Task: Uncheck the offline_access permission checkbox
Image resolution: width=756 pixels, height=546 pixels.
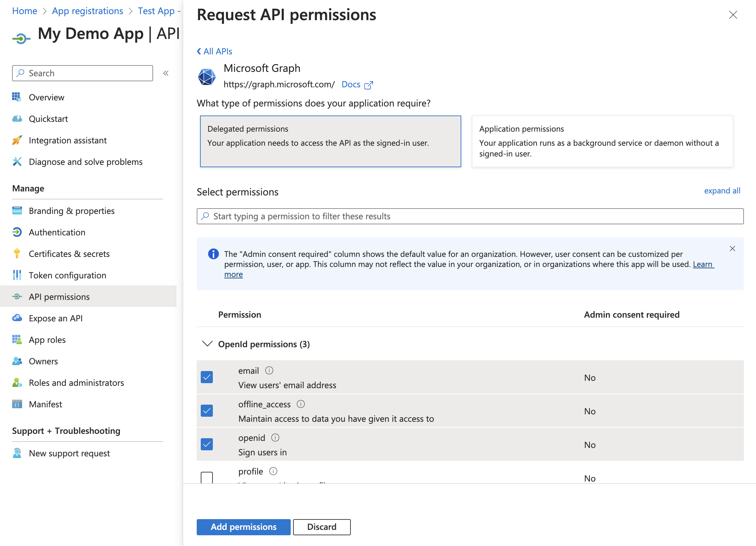Action: click(x=207, y=411)
